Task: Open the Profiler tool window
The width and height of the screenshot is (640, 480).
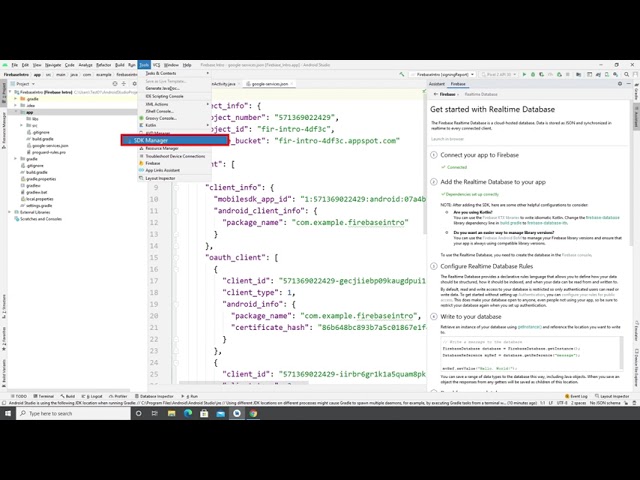Action: coord(118,396)
